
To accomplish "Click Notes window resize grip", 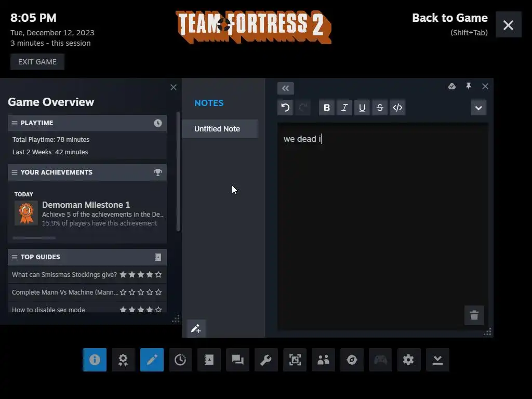I will (487, 332).
